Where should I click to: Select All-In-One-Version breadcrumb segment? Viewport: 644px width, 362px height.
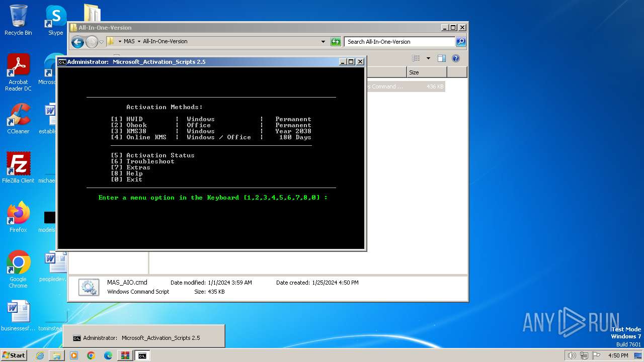point(165,42)
